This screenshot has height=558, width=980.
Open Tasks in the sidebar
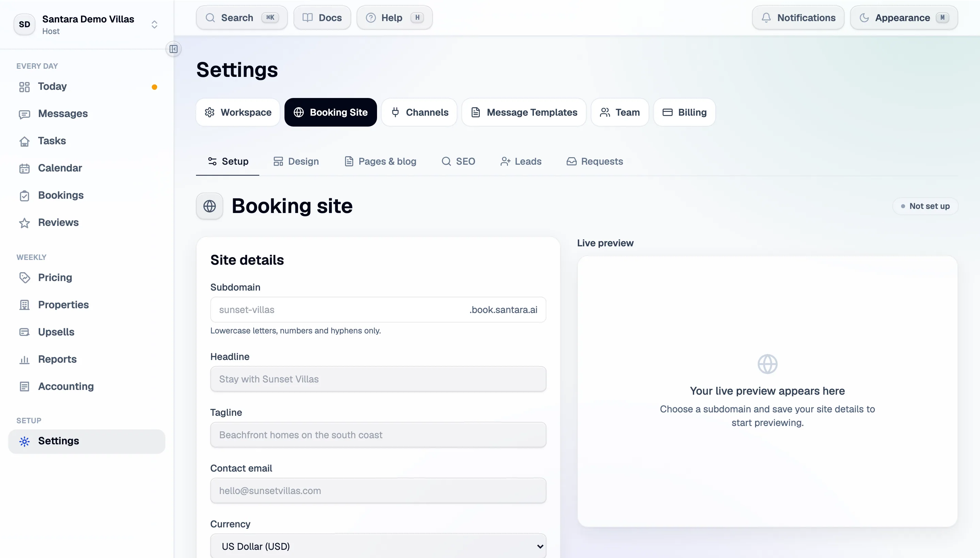click(x=87, y=141)
